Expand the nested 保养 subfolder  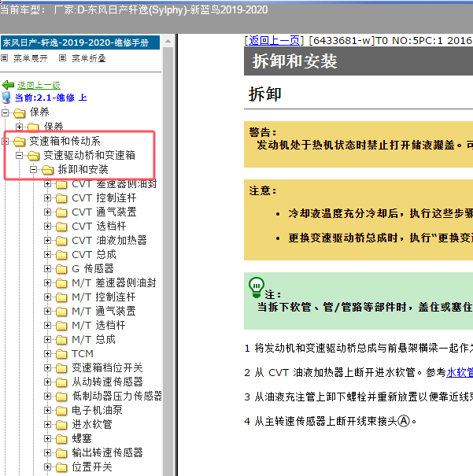tap(19, 127)
